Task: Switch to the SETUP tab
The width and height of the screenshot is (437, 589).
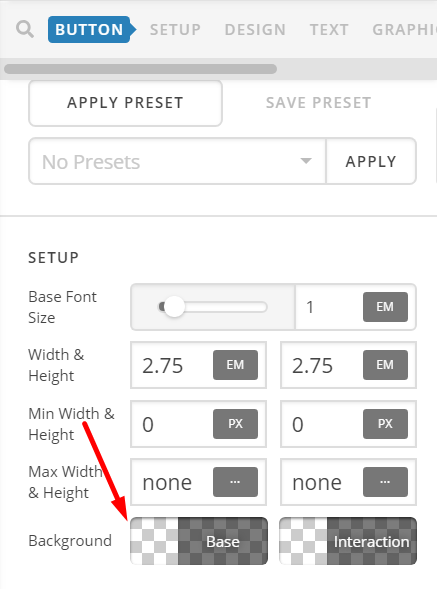Action: tap(175, 30)
